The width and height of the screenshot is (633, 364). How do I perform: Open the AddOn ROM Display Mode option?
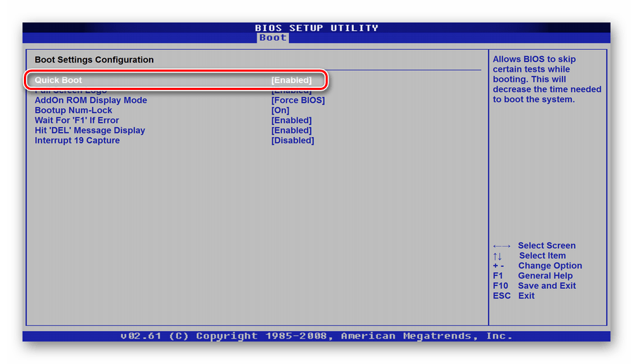point(91,100)
